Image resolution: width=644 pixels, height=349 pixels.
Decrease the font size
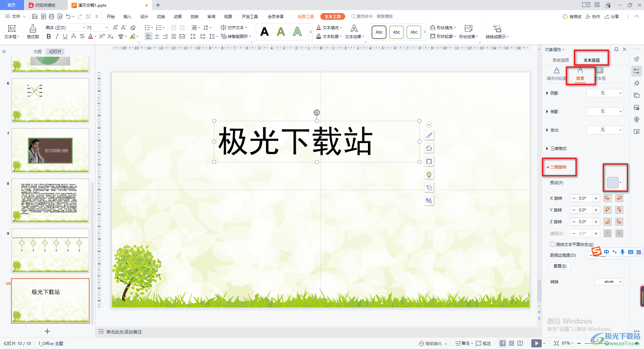[124, 28]
